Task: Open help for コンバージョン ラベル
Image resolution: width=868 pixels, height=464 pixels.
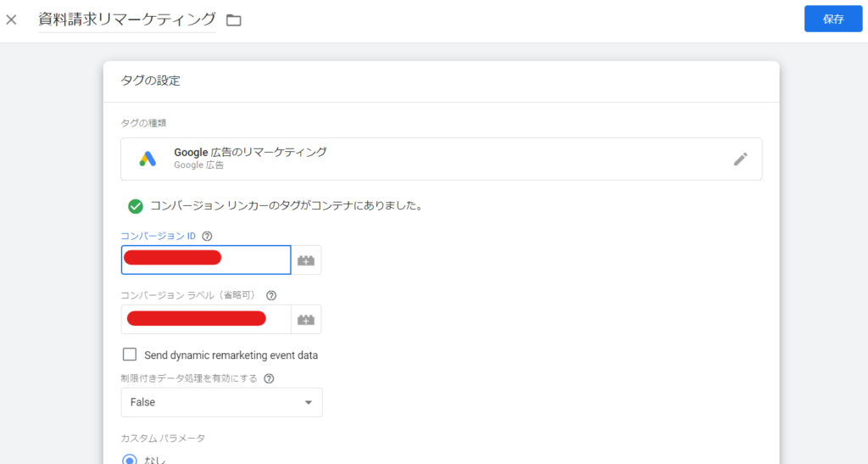Action: click(271, 295)
